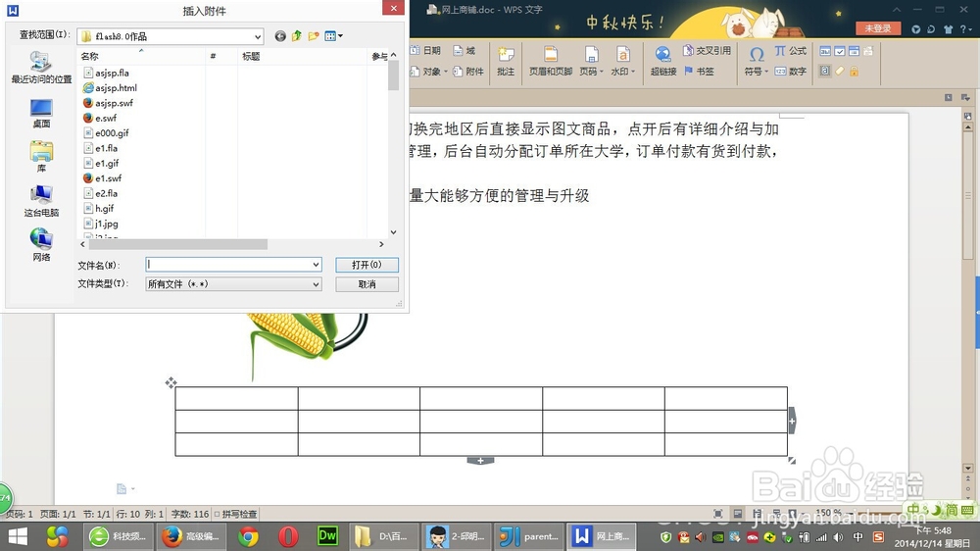Click the table move handle

(171, 382)
